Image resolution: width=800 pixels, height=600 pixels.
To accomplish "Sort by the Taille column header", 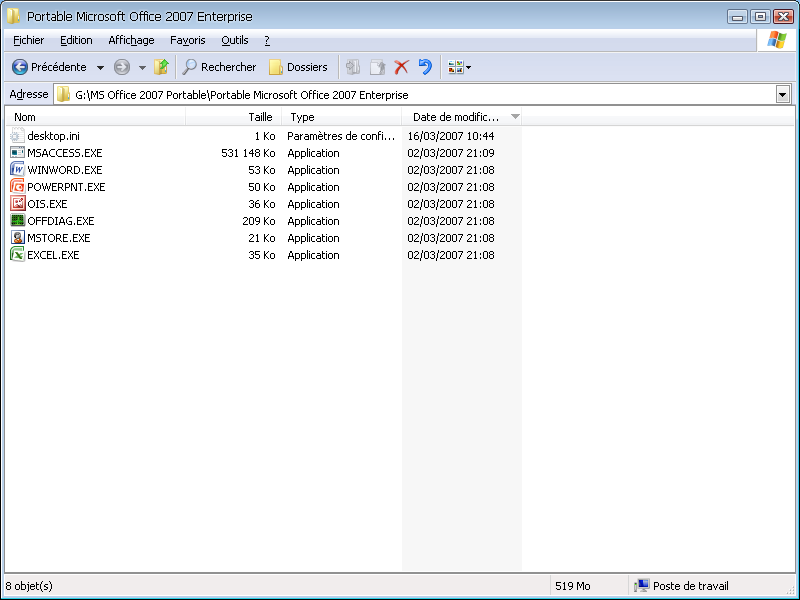I will (x=234, y=117).
